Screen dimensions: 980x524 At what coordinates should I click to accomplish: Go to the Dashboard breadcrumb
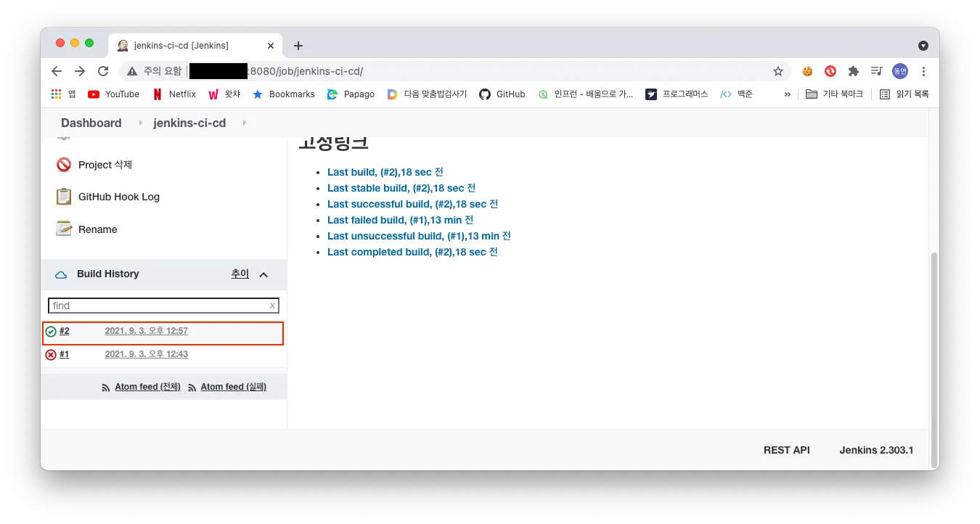pyautogui.click(x=91, y=123)
